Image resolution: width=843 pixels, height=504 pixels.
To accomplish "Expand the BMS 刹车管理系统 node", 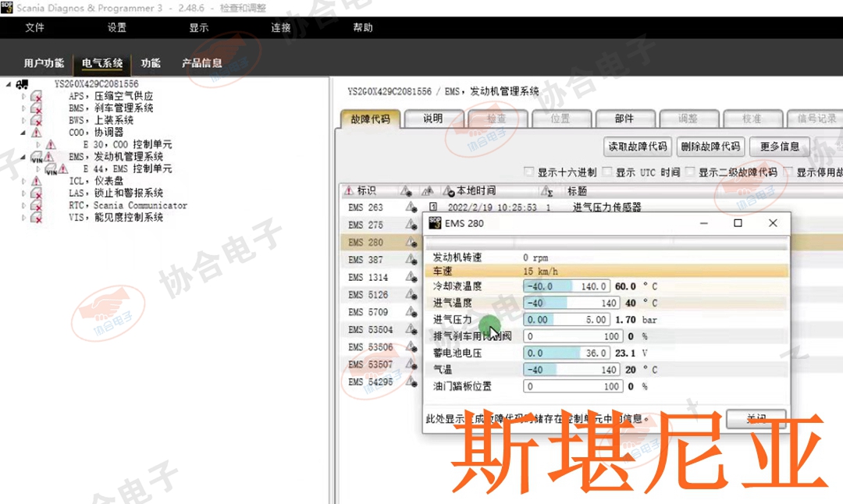I will point(23,108).
